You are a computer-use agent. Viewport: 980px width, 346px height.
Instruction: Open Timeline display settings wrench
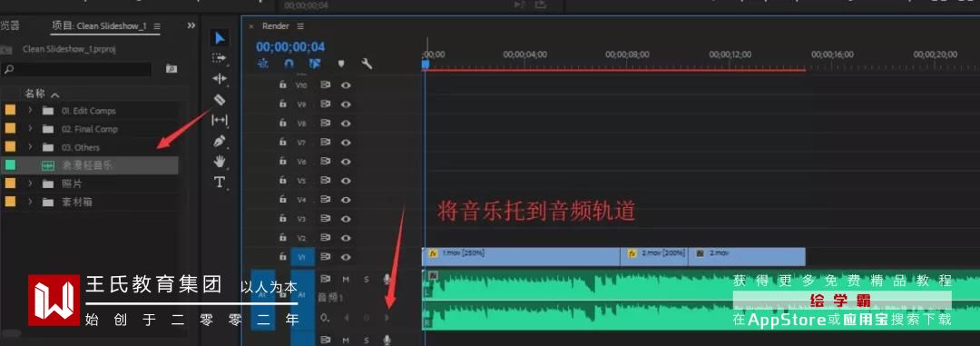click(x=367, y=64)
